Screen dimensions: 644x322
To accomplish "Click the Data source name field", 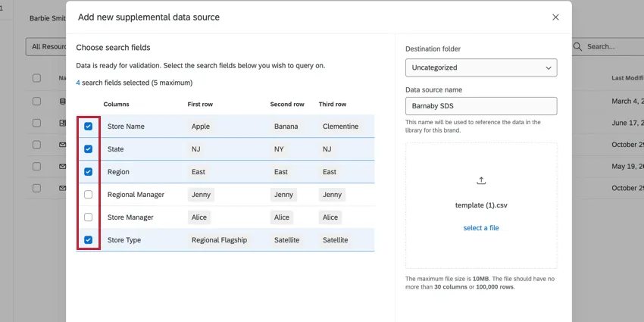I will coord(480,106).
